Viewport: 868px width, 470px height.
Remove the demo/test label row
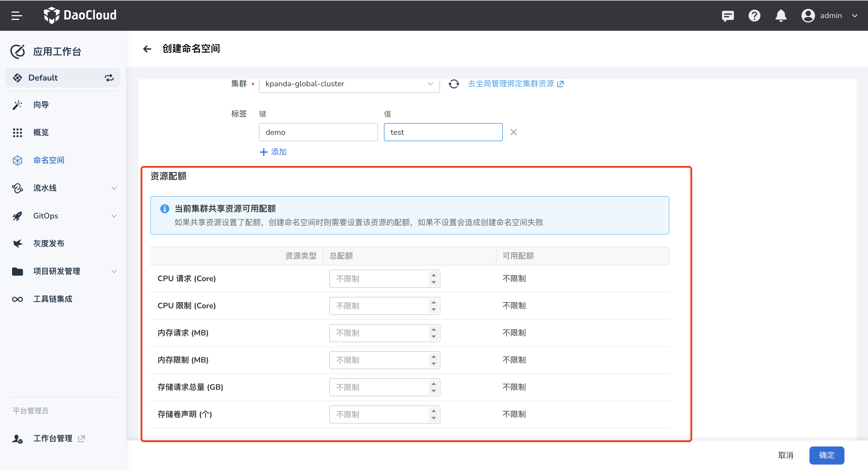click(513, 132)
